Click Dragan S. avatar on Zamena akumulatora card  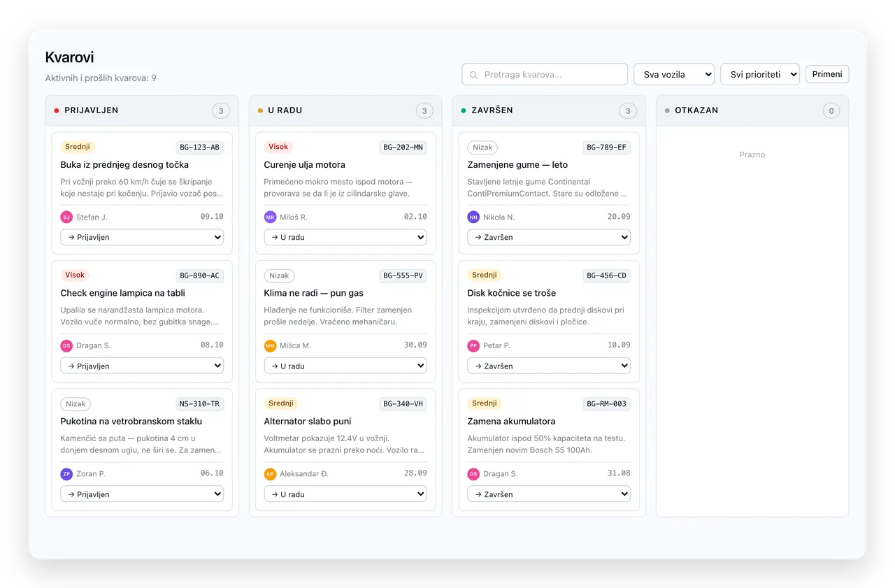473,474
